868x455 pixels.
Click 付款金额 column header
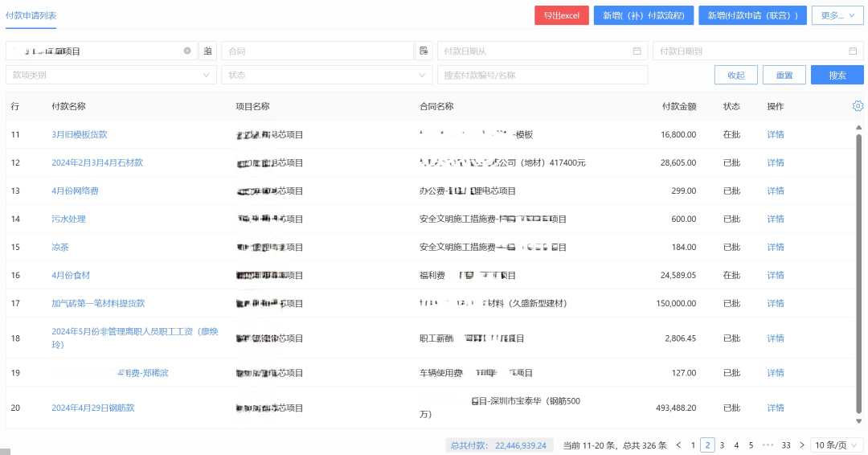tap(678, 106)
